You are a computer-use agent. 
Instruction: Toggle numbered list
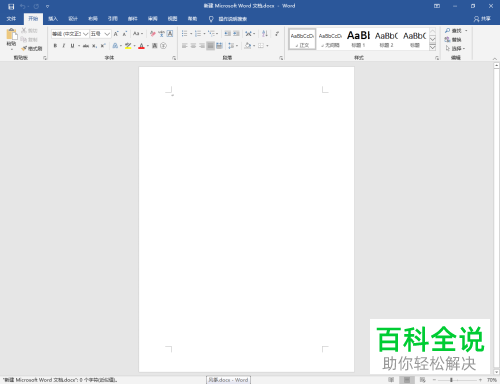(198, 34)
